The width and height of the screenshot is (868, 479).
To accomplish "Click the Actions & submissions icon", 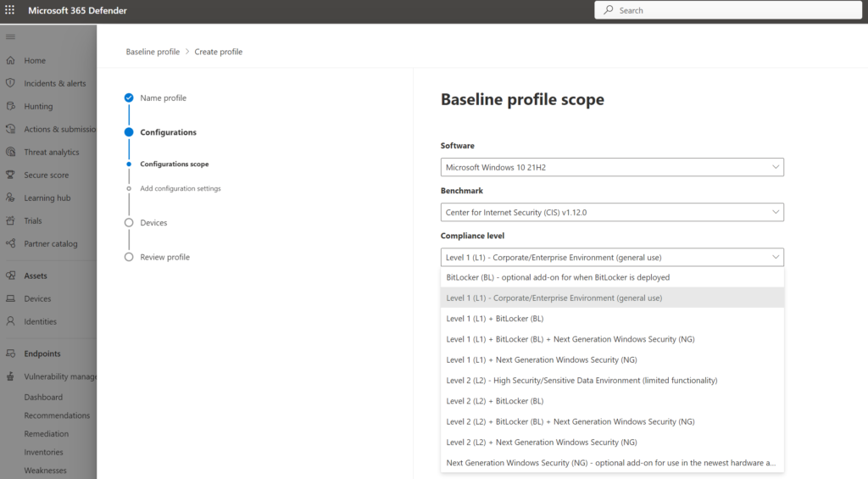I will pos(10,129).
